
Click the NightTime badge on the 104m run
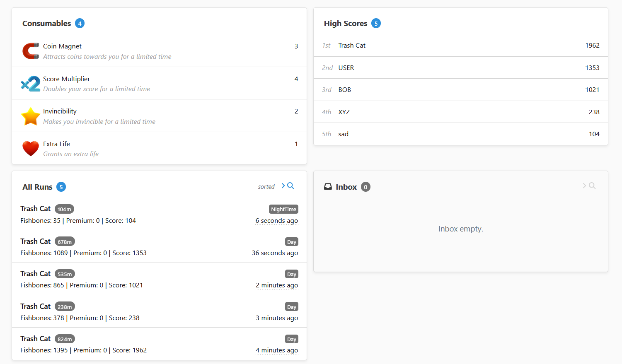point(283,209)
